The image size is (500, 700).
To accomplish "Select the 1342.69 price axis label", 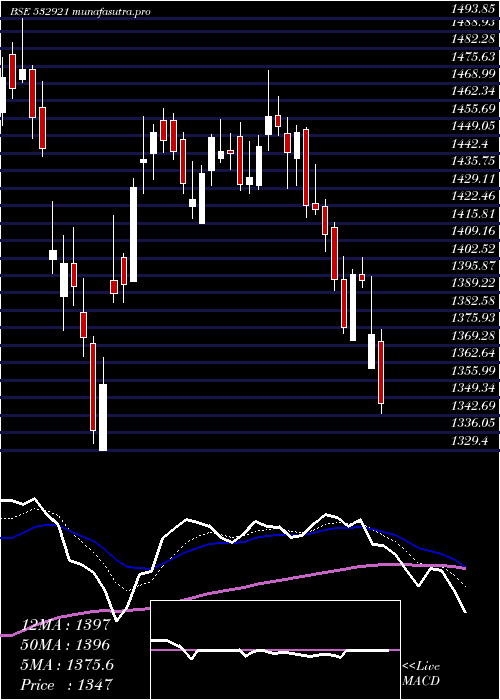I will click(x=473, y=405).
